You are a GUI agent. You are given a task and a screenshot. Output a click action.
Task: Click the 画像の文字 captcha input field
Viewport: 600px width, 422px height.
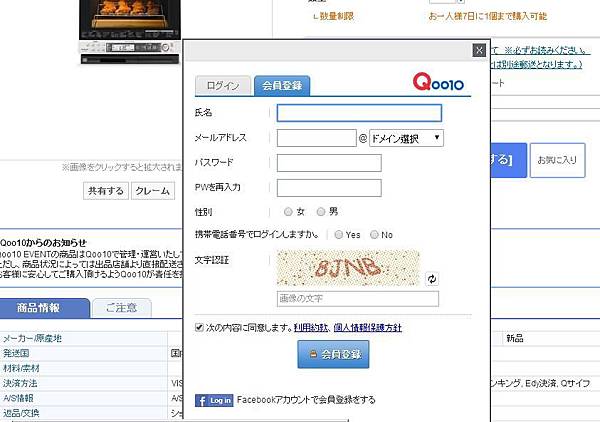tap(358, 299)
